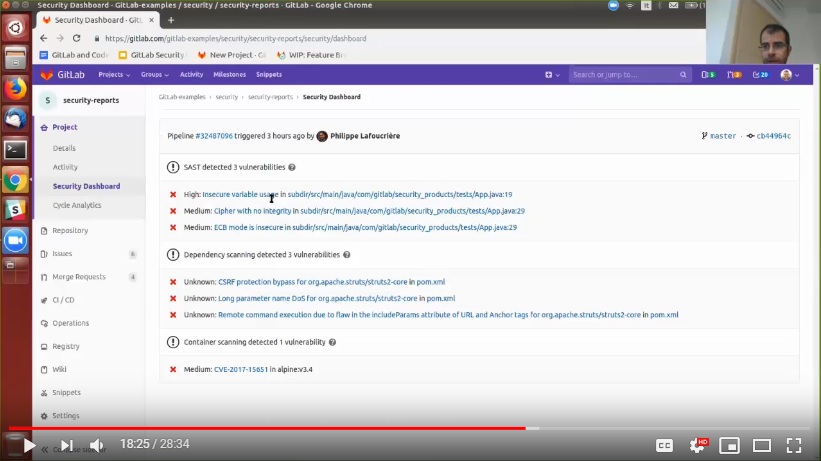Enter video fullscreen mode
821x461 pixels.
[x=794, y=446]
